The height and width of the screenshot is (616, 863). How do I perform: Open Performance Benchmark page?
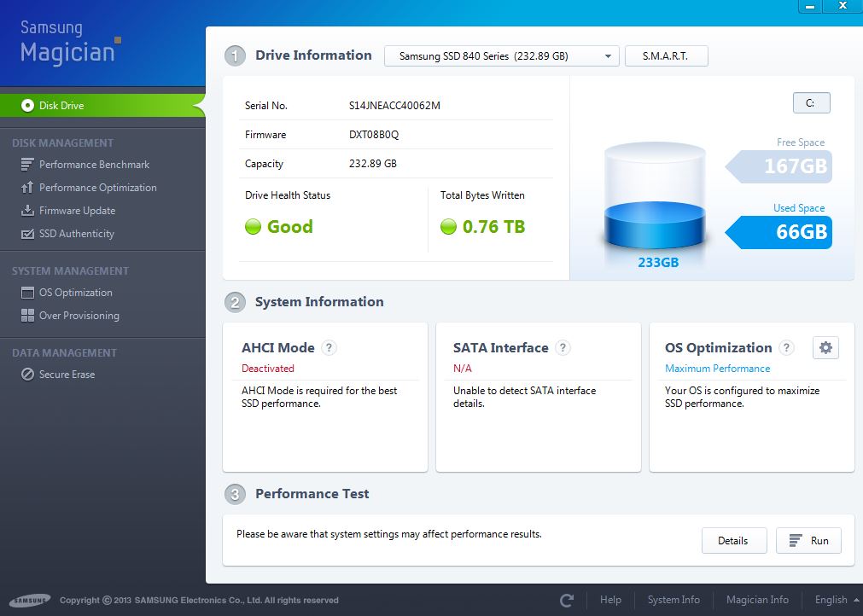(94, 165)
